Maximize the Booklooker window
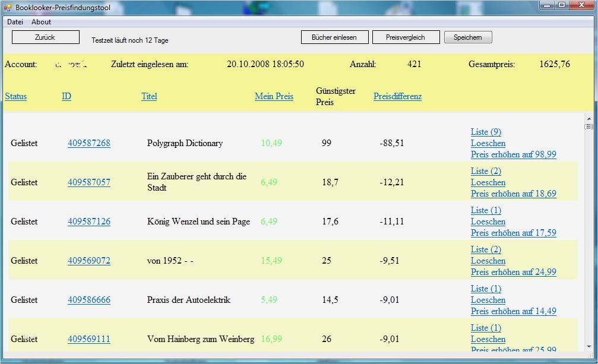The width and height of the screenshot is (598, 364). pos(562,5)
